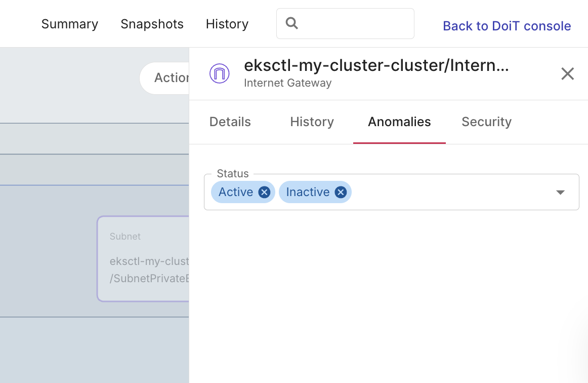Viewport: 588px width, 383px height.
Task: Select the Subnet node in the diagram
Action: coord(143,258)
